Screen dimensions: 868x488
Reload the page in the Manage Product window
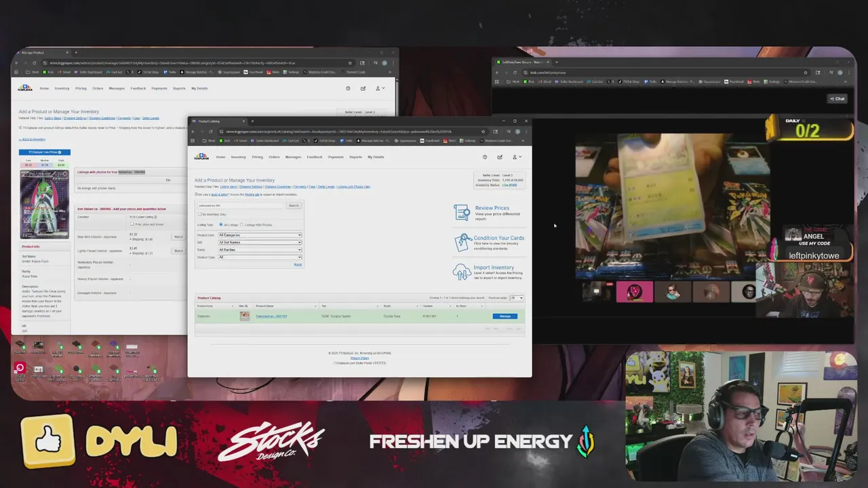coord(35,63)
